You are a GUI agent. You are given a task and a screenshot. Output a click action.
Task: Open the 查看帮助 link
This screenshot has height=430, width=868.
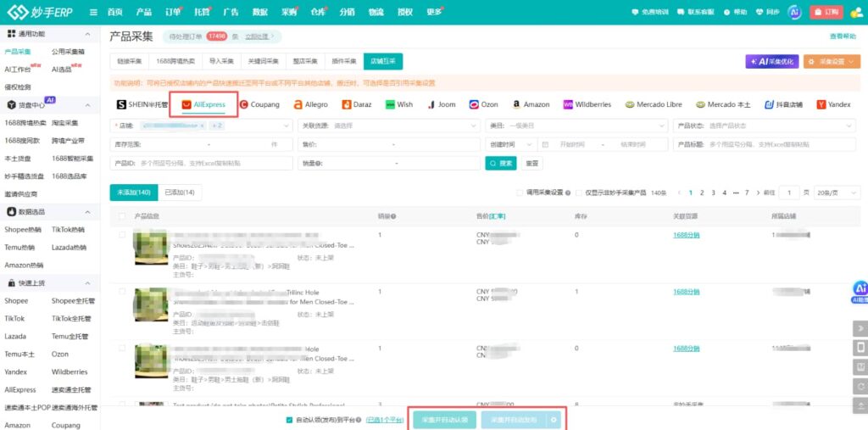tap(842, 36)
